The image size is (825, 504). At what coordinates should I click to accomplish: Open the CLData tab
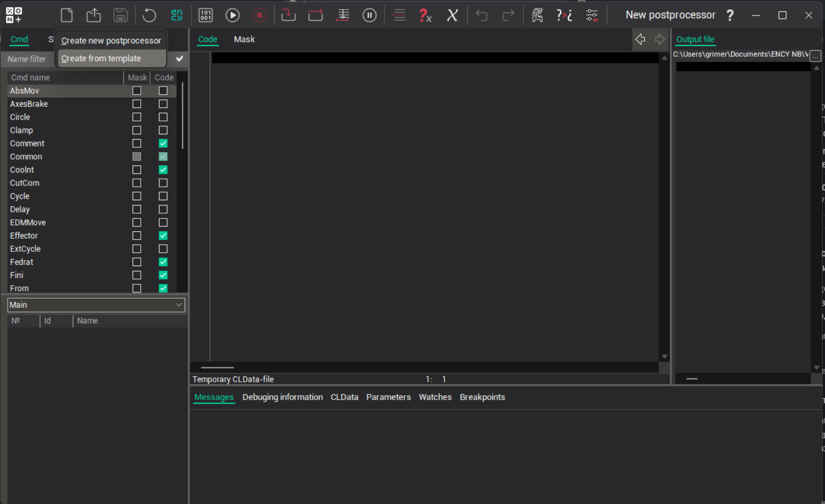[x=344, y=397]
